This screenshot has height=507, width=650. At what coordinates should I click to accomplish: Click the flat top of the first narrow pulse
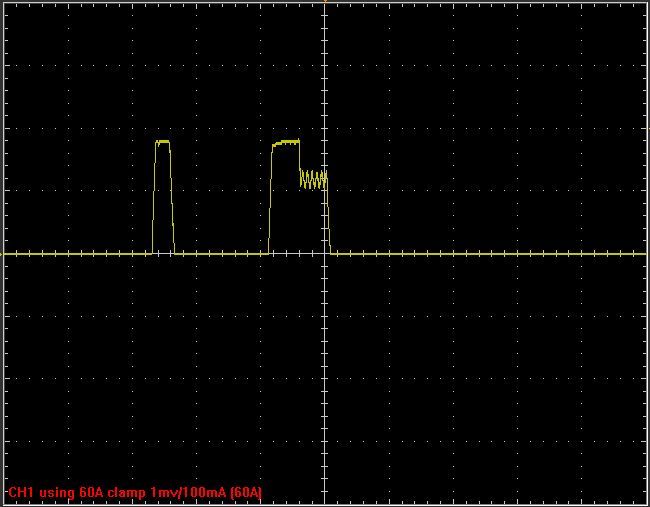pos(162,142)
